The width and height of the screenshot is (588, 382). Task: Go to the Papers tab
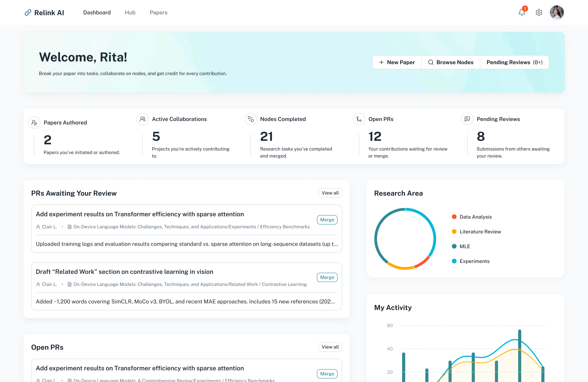(x=158, y=12)
